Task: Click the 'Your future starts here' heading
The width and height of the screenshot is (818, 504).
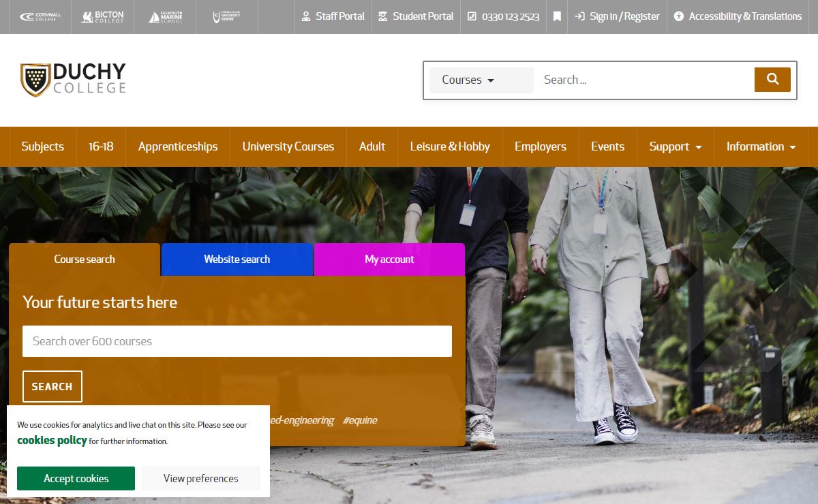Action: point(100,302)
